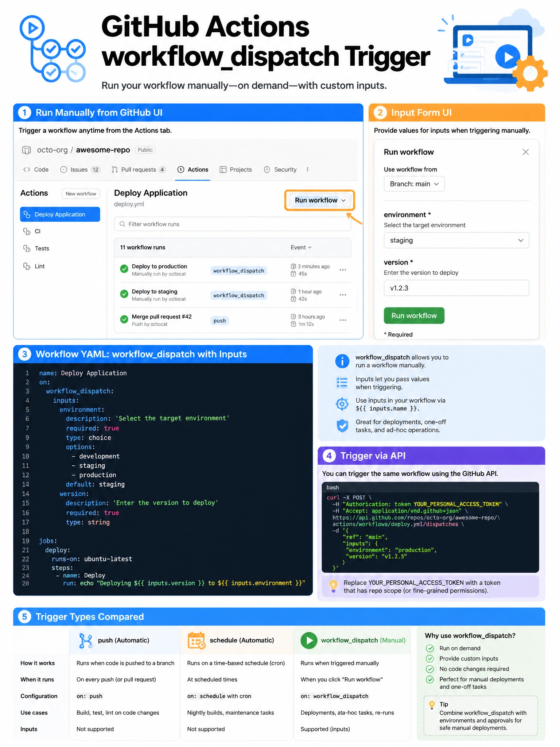560x747 pixels.
Task: Select the Actions tab
Action: (x=193, y=170)
